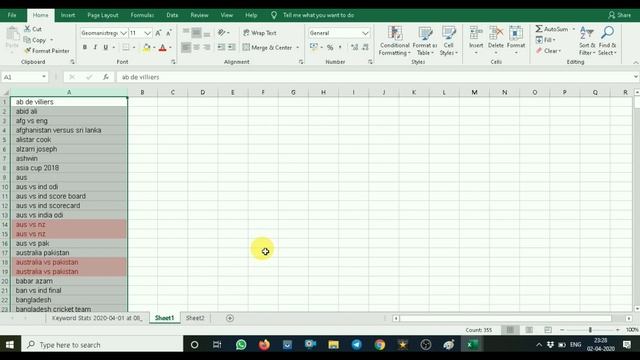This screenshot has width=640, height=360.
Task: Click the zoom slider in status bar
Action: (590, 330)
